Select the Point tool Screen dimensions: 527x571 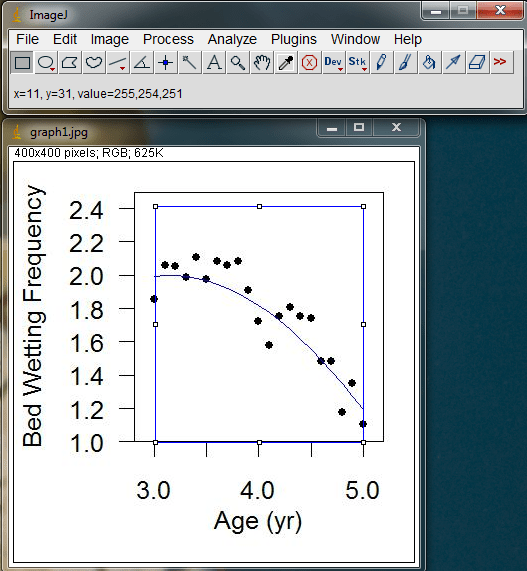[x=166, y=63]
